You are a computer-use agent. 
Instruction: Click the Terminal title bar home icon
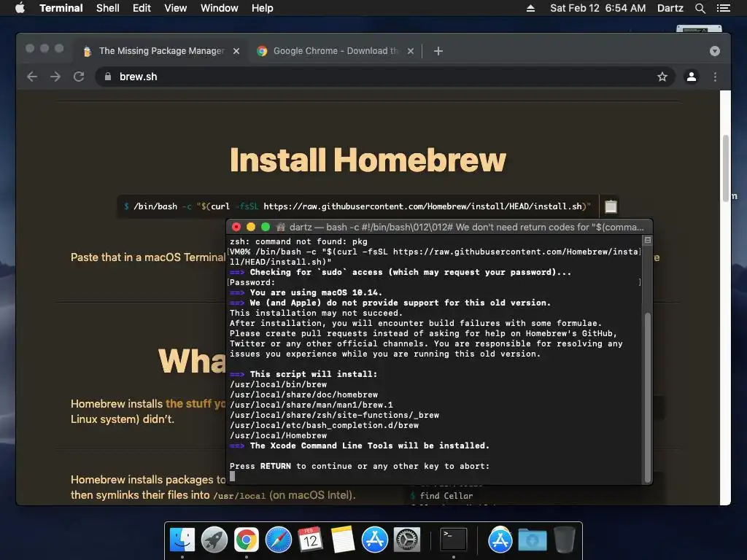click(281, 227)
